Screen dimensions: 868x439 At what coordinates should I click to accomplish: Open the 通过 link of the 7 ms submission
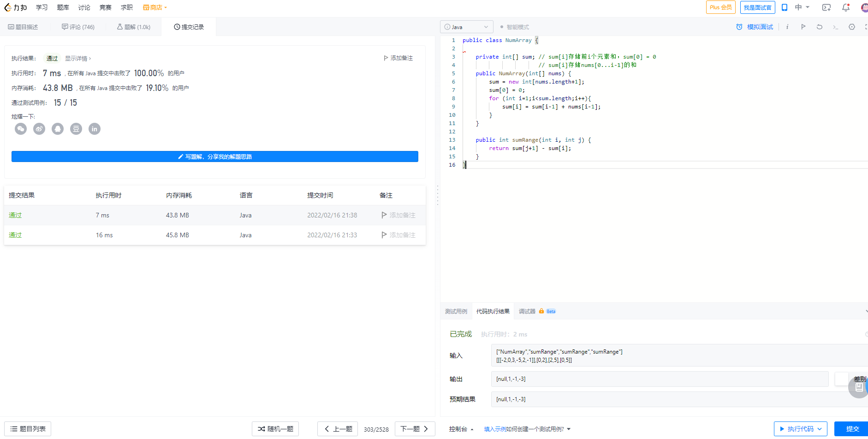click(15, 215)
